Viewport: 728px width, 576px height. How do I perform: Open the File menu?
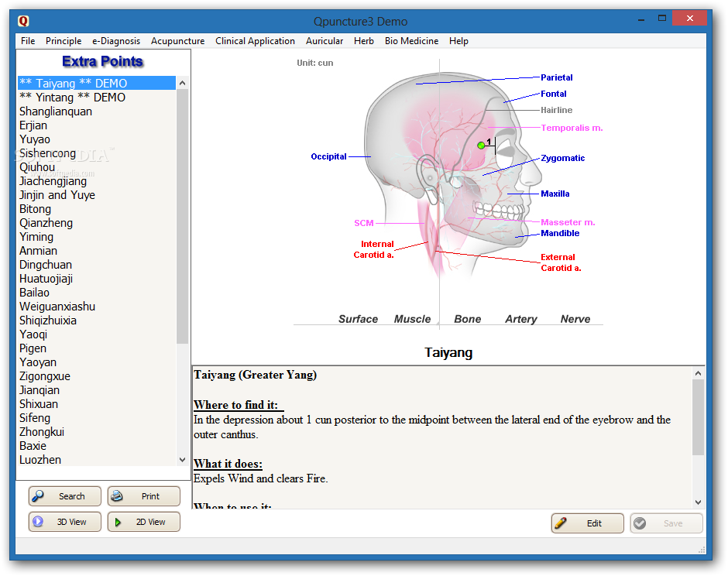tap(28, 41)
